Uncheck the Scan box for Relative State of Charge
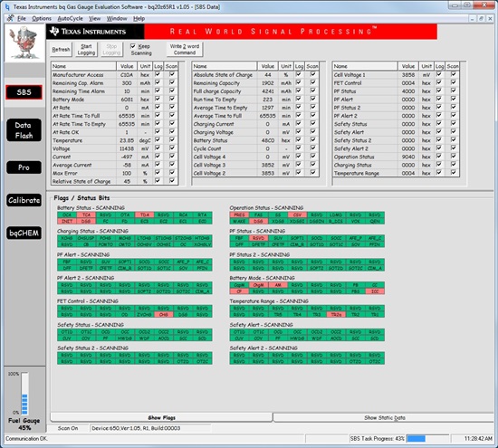498x448 pixels. 172,181
